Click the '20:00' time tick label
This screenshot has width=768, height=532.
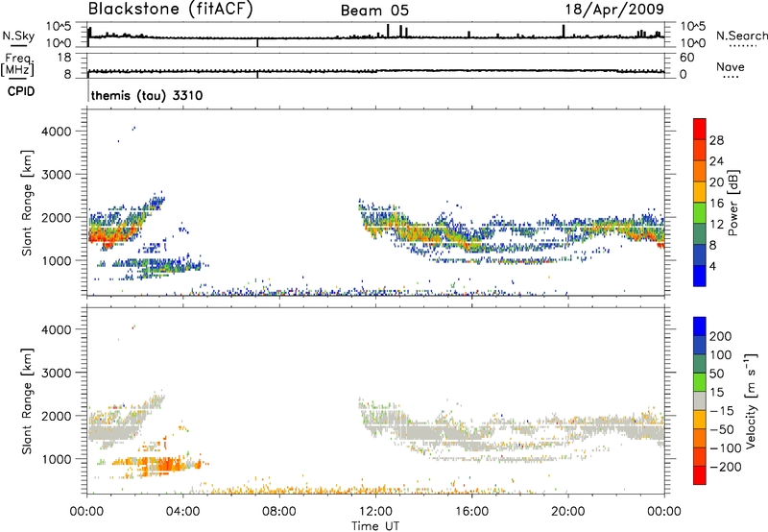point(567,512)
